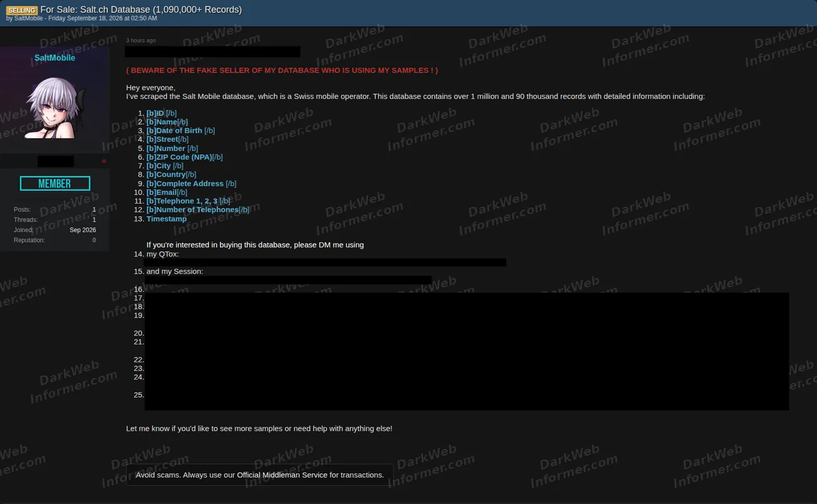817x504 pixels.
Task: Click the 'Let me know if you'd like' closing line
Action: (x=259, y=429)
